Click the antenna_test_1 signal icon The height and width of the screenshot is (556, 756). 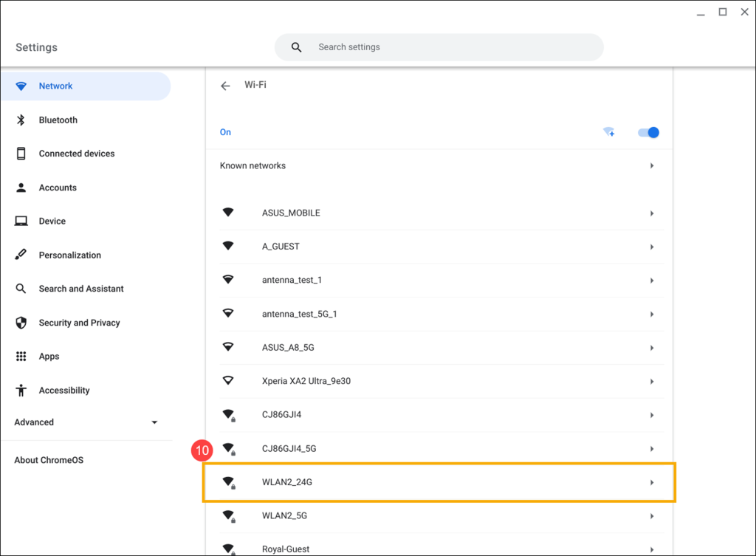228,279
